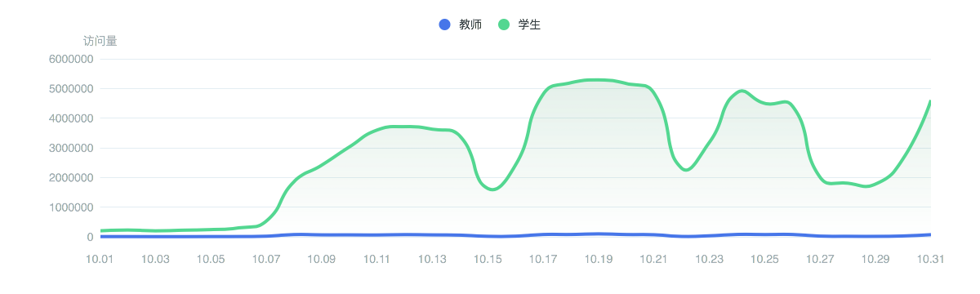Image resolution: width=980 pixels, height=294 pixels.
Task: Click the 3000000 y-axis value
Action: point(72,148)
